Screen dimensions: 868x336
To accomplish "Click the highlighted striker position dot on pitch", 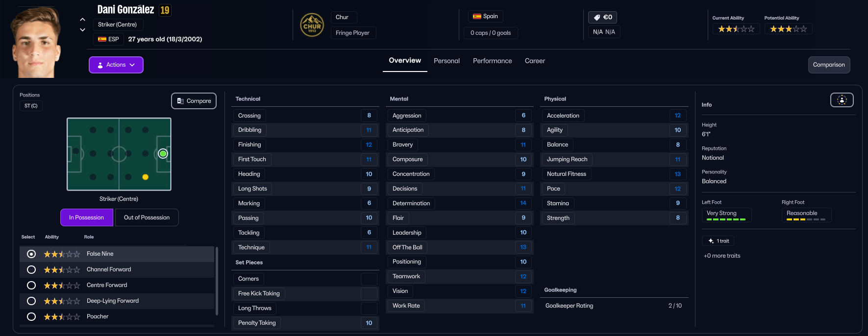I will coord(163,154).
